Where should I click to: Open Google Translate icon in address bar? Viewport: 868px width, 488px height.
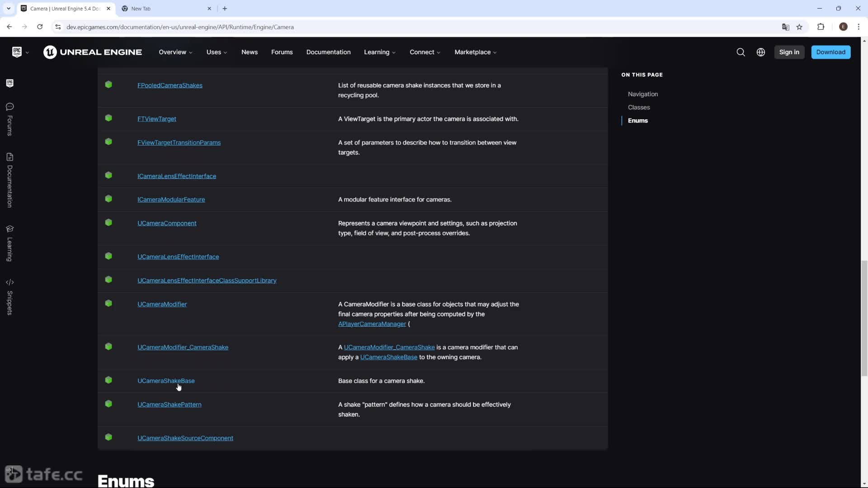pos(785,27)
